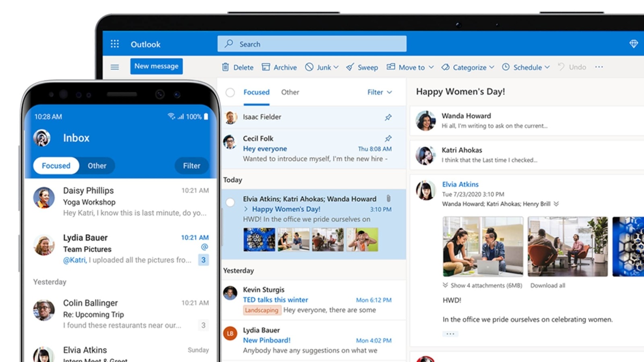Unpin the Isaac Fielder message
The image size is (644, 362).
click(x=388, y=117)
